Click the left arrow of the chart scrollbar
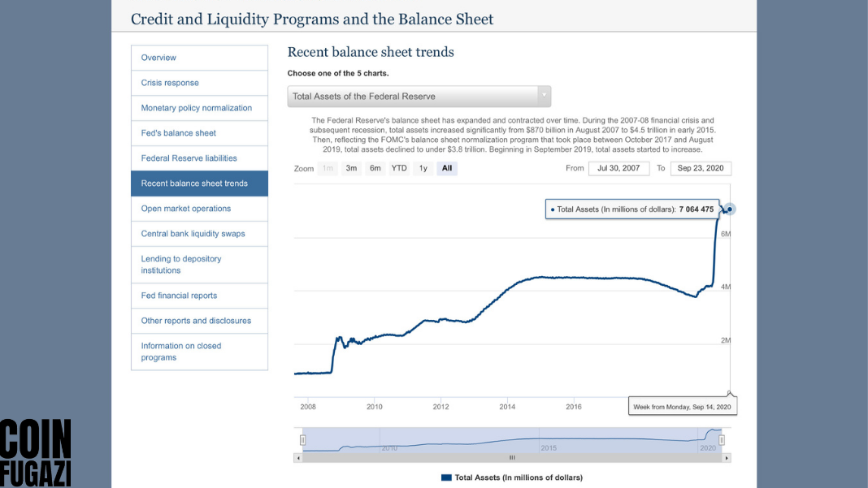Image resolution: width=868 pixels, height=488 pixels. tap(298, 458)
